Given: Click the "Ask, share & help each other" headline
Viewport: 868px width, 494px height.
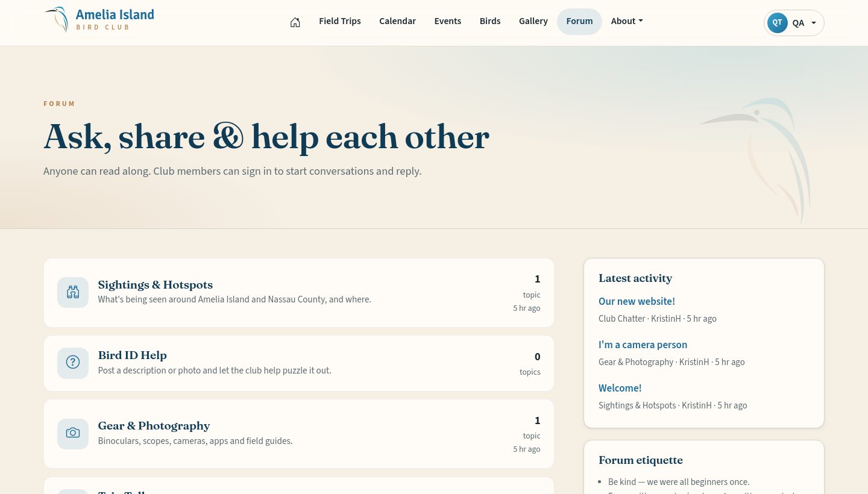Looking at the screenshot, I should tap(266, 137).
